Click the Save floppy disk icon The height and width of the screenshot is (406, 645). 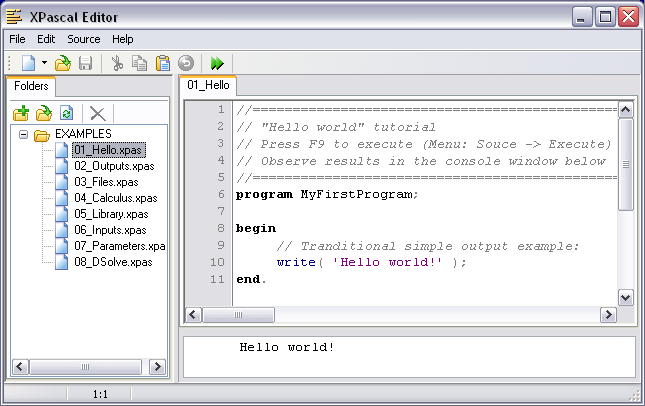(x=85, y=63)
